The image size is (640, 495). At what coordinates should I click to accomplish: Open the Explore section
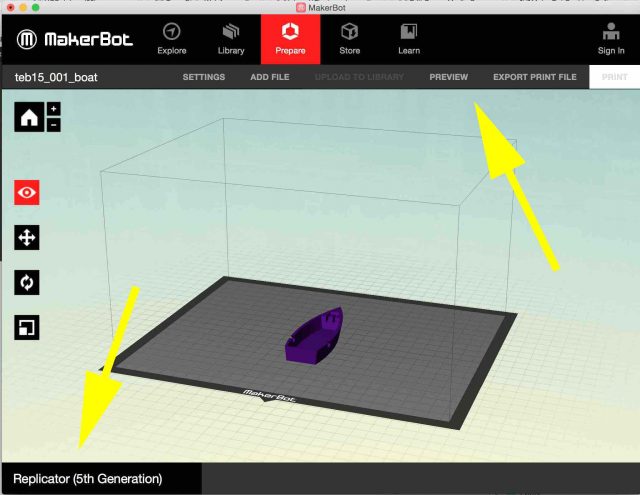(172, 39)
